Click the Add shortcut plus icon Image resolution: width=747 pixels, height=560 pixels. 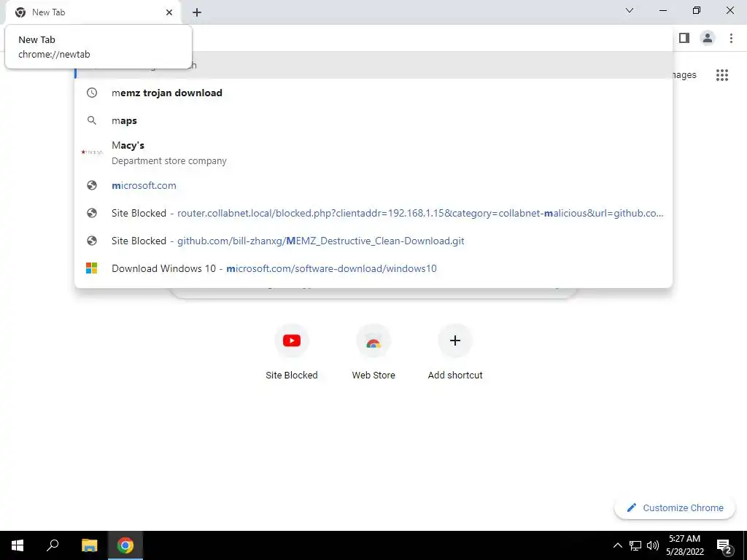455,341
